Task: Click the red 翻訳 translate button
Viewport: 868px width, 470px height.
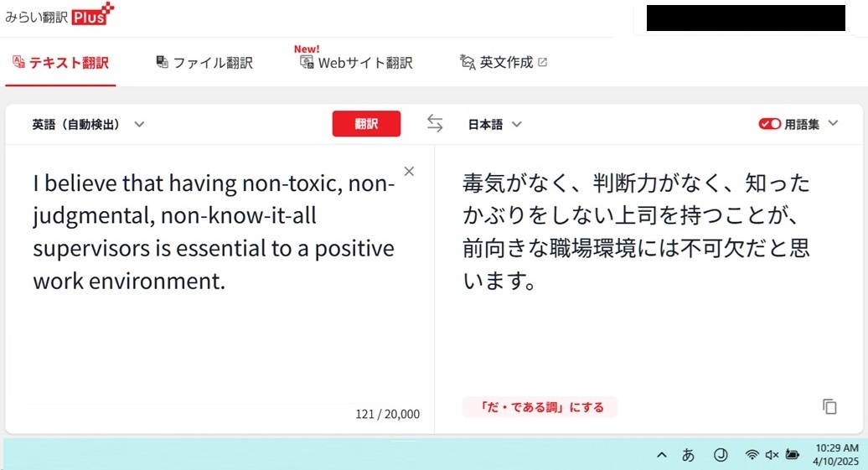Action: point(366,123)
